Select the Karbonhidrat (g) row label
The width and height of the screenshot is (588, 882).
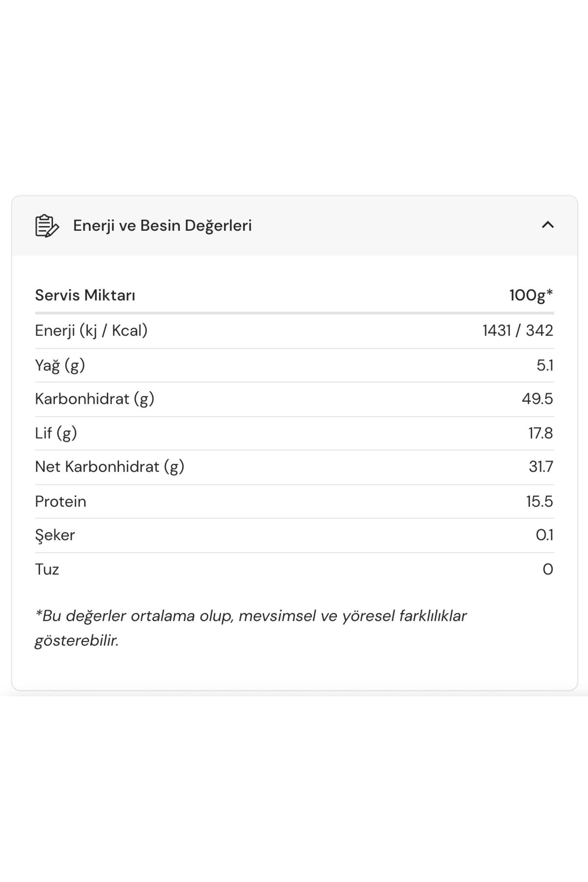point(95,399)
